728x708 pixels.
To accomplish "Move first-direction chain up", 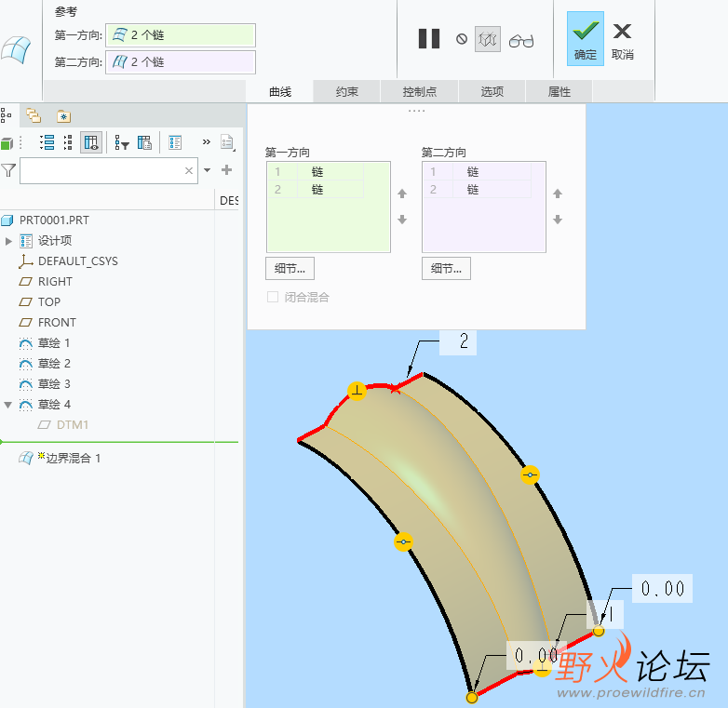I will coord(402,194).
